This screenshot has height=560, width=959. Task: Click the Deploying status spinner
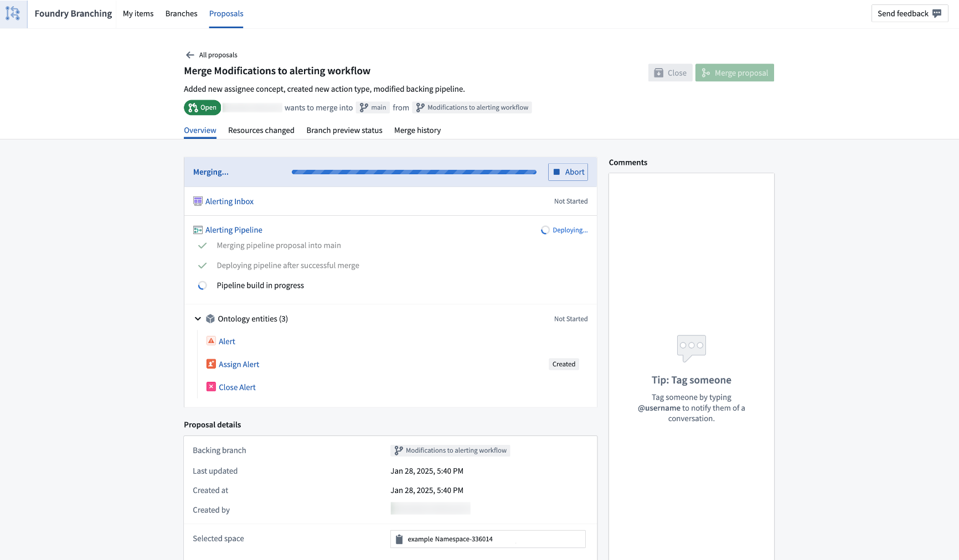click(x=544, y=230)
